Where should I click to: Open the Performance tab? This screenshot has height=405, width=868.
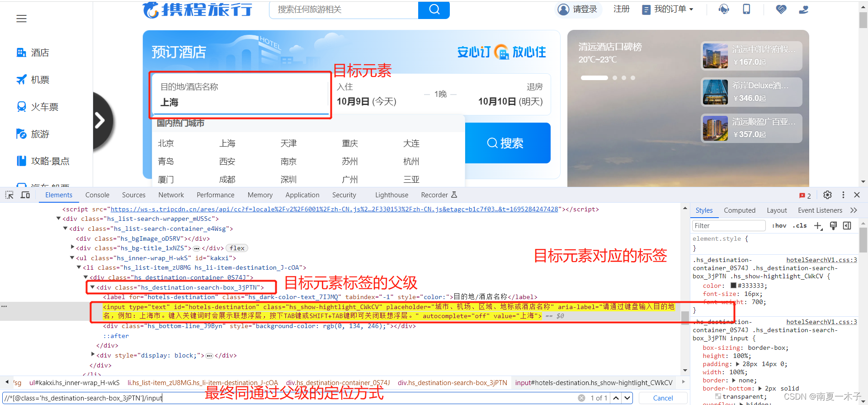(x=216, y=195)
